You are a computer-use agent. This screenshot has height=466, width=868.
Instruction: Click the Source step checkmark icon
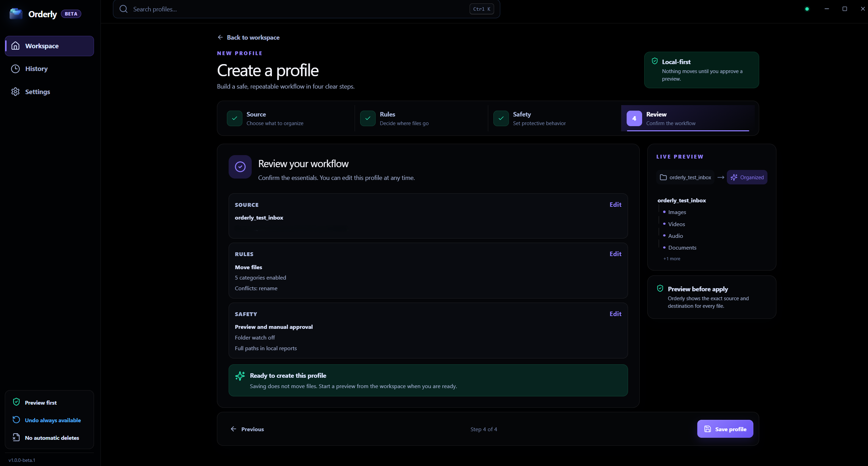click(234, 118)
